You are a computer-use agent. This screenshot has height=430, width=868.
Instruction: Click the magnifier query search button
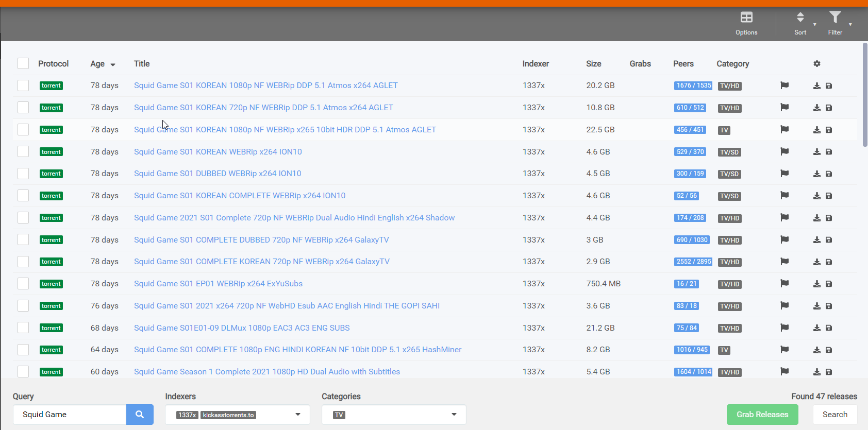[140, 415]
